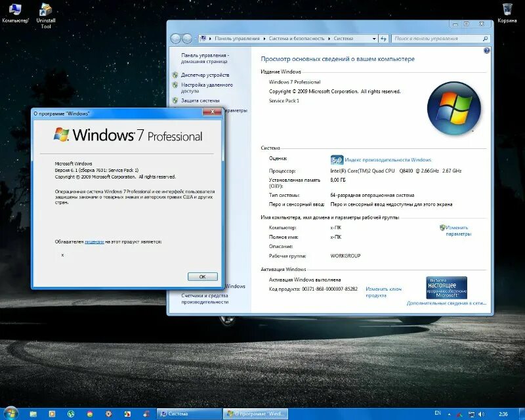Click the network tray icon
525x420 pixels.
[471, 414]
